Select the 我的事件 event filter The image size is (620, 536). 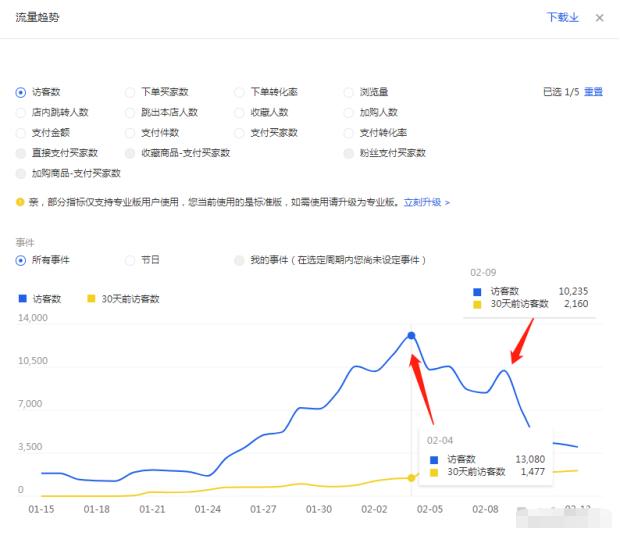coord(239,260)
